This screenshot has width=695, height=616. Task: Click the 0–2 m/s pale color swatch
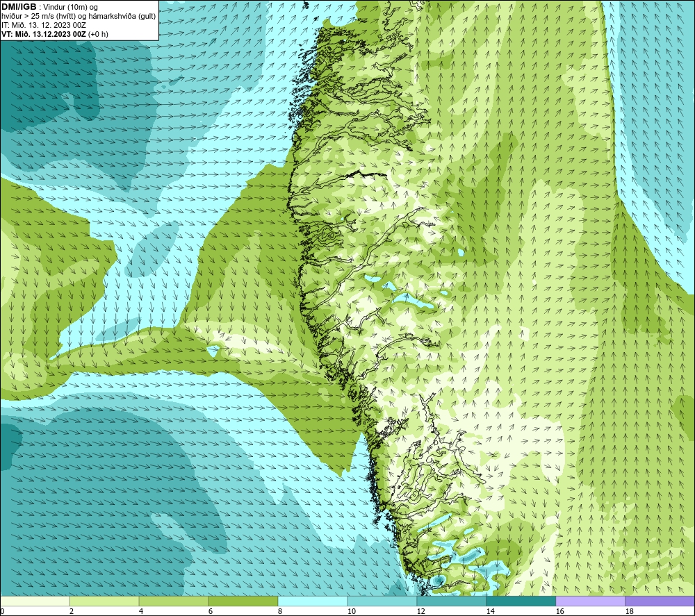(x=35, y=601)
